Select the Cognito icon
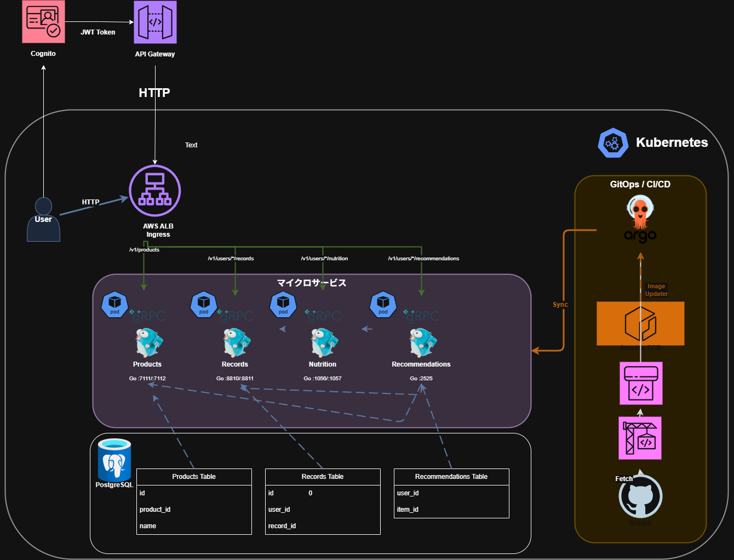The image size is (734, 560). pyautogui.click(x=43, y=22)
